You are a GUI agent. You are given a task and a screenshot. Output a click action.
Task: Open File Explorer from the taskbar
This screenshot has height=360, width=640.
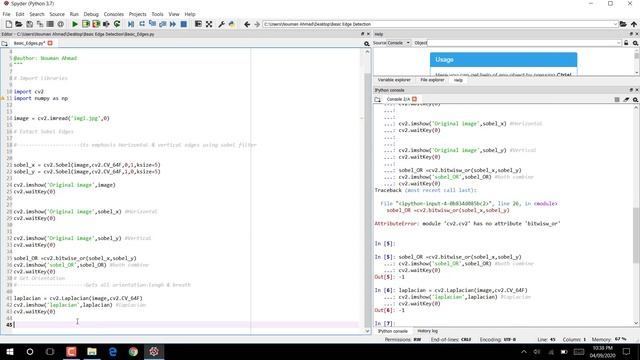tap(92, 351)
